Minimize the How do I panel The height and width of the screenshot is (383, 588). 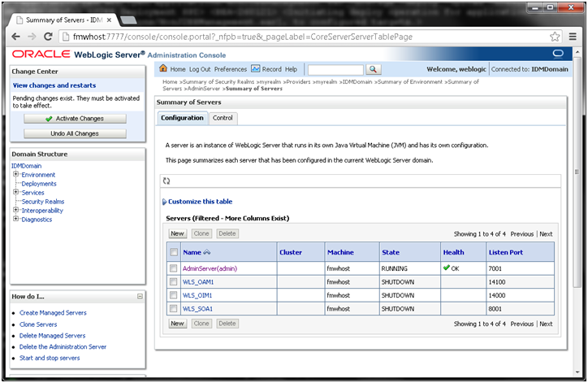140,296
